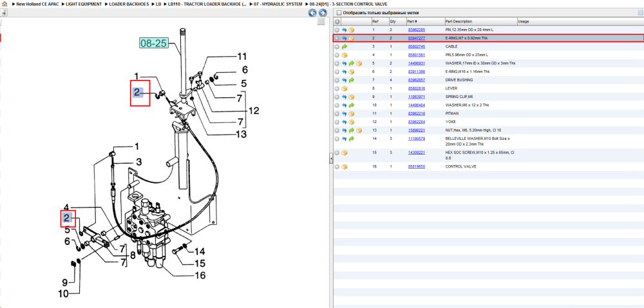Click callout 9 in the diagram
Screen dimensions: 644x308
click(65, 282)
